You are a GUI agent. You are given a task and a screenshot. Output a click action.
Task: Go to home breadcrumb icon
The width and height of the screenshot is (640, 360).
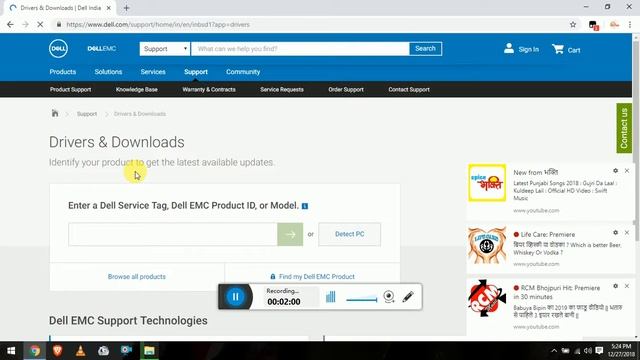[55, 113]
